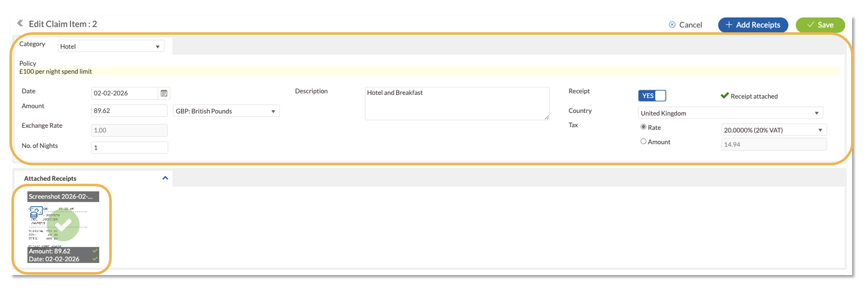Go back using the double chevron icon

point(20,23)
